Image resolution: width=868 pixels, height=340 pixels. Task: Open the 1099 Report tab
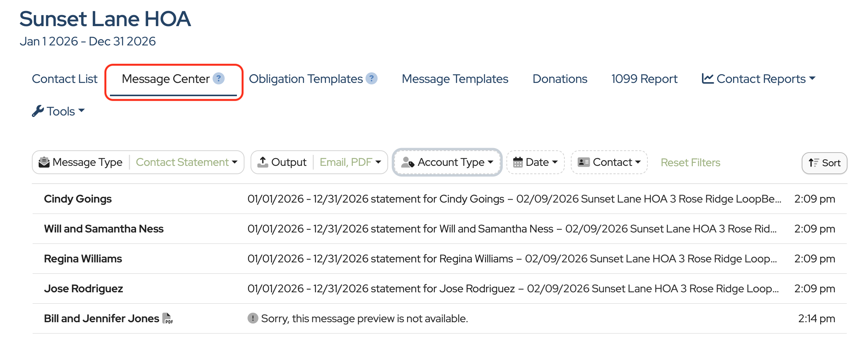click(644, 79)
